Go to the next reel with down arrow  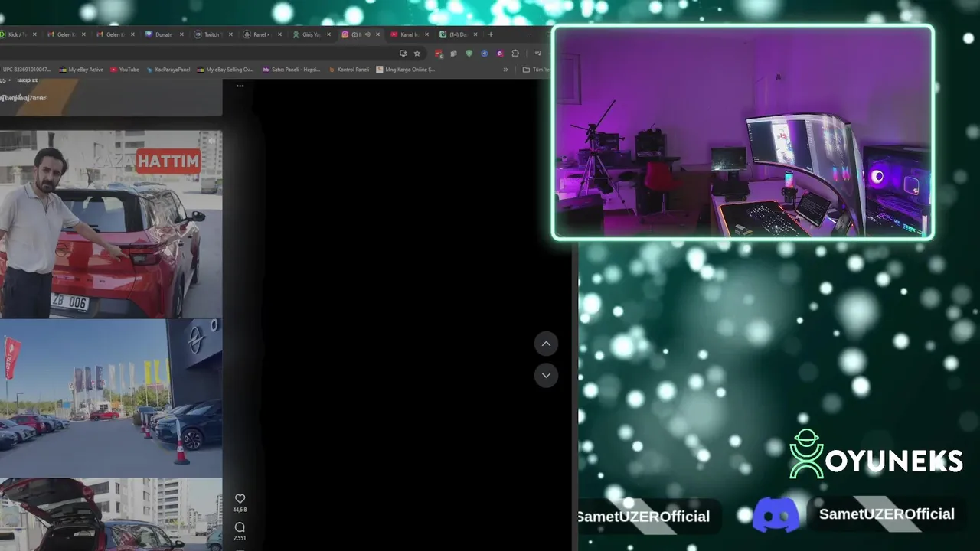[546, 375]
